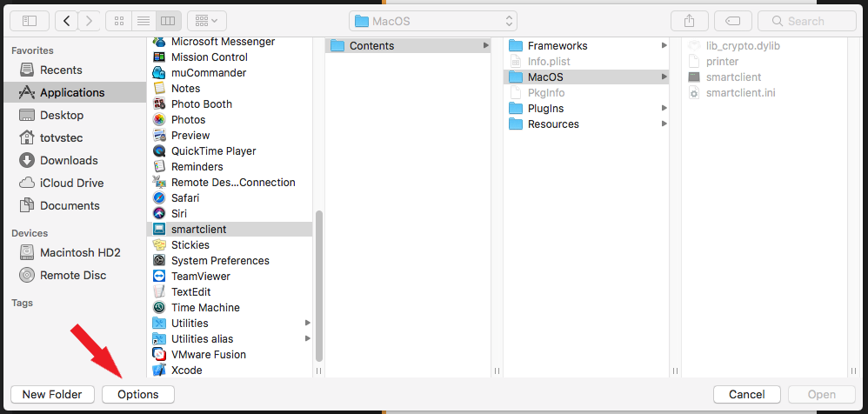The height and width of the screenshot is (414, 868).
Task: Switch to column view
Action: [168, 21]
